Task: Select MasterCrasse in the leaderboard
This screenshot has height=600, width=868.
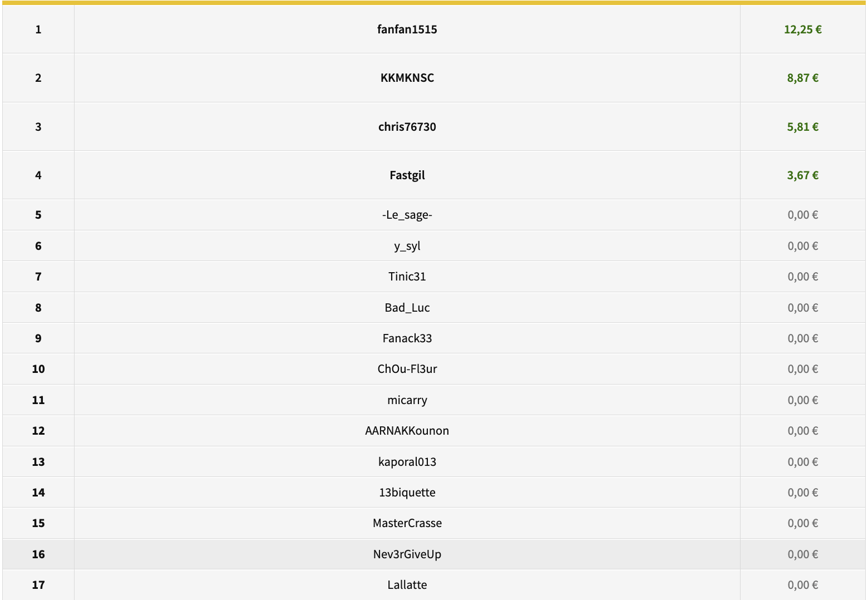Action: [407, 523]
